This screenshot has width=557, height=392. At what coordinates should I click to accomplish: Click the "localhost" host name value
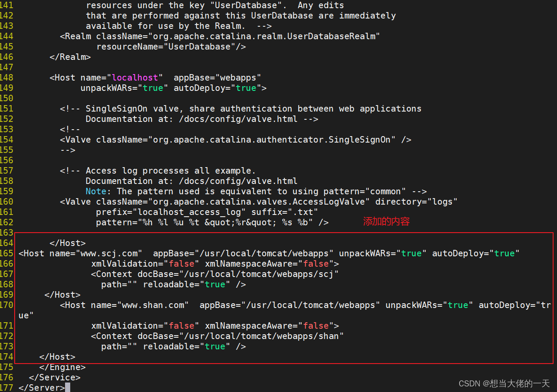(135, 78)
